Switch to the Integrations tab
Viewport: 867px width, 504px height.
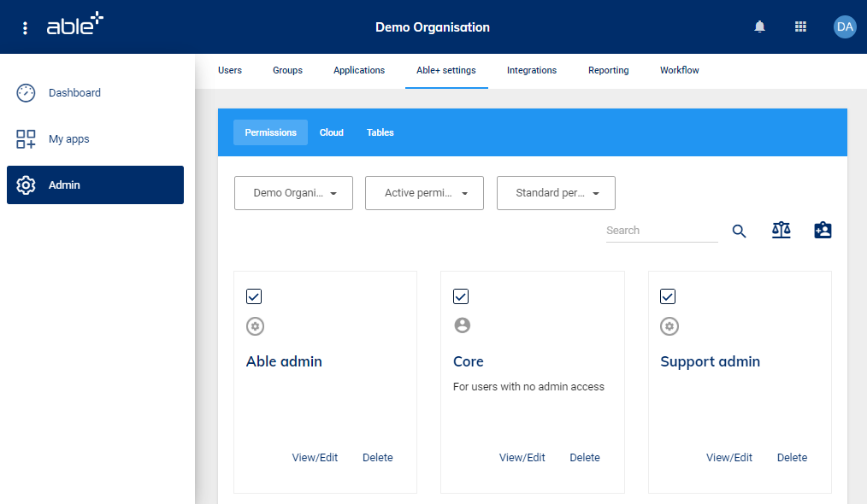click(531, 71)
